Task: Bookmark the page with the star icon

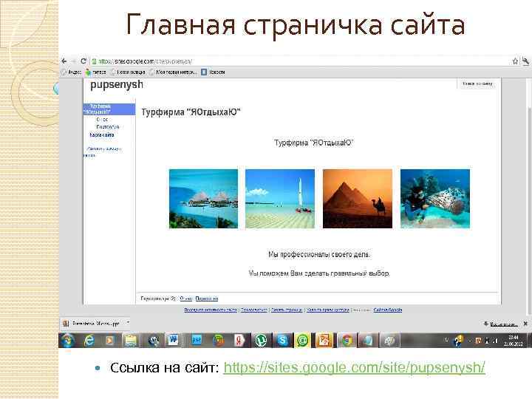Action: click(x=515, y=61)
